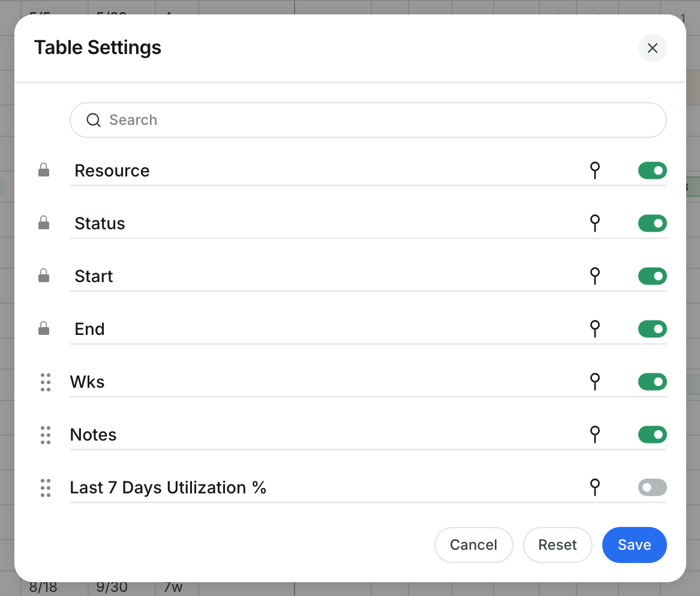Pin the Start column
The width and height of the screenshot is (700, 596).
click(594, 275)
